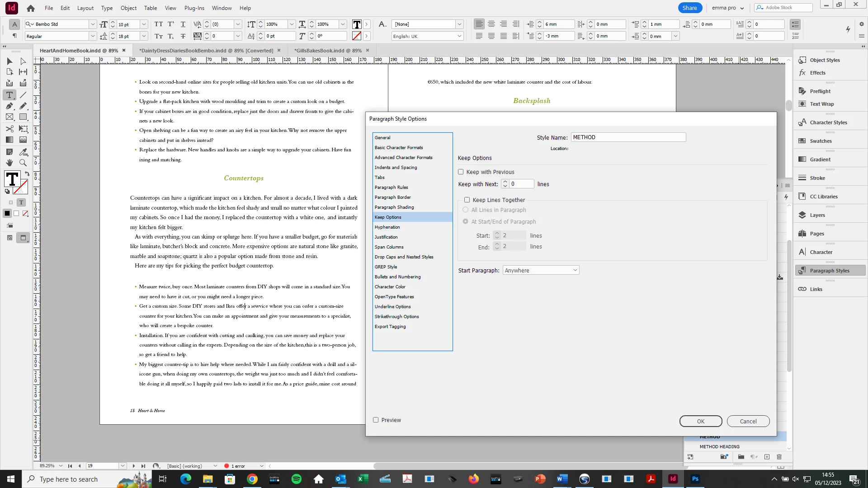Select the Hand tool
This screenshot has width=868, height=488.
pos(9,163)
